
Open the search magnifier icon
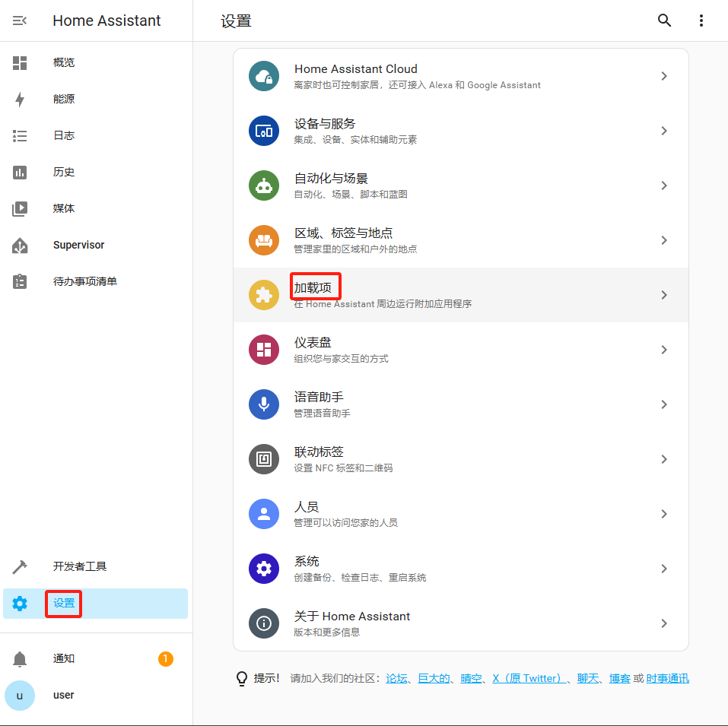point(664,21)
